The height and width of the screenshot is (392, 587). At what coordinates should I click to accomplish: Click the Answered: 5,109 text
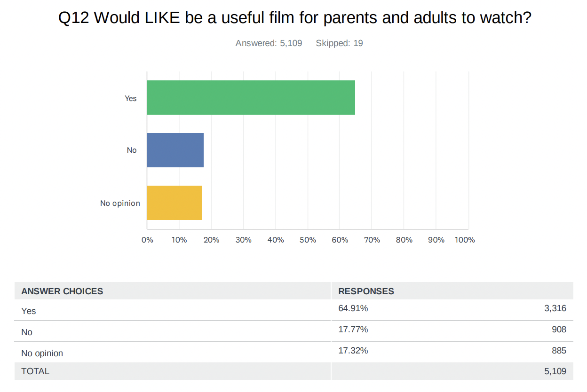pos(269,43)
